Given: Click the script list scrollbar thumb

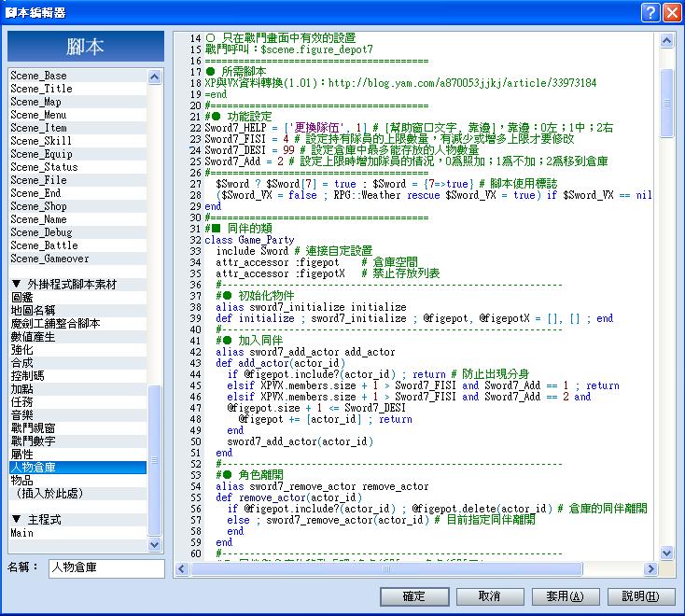Looking at the screenshot, I should (x=155, y=460).
